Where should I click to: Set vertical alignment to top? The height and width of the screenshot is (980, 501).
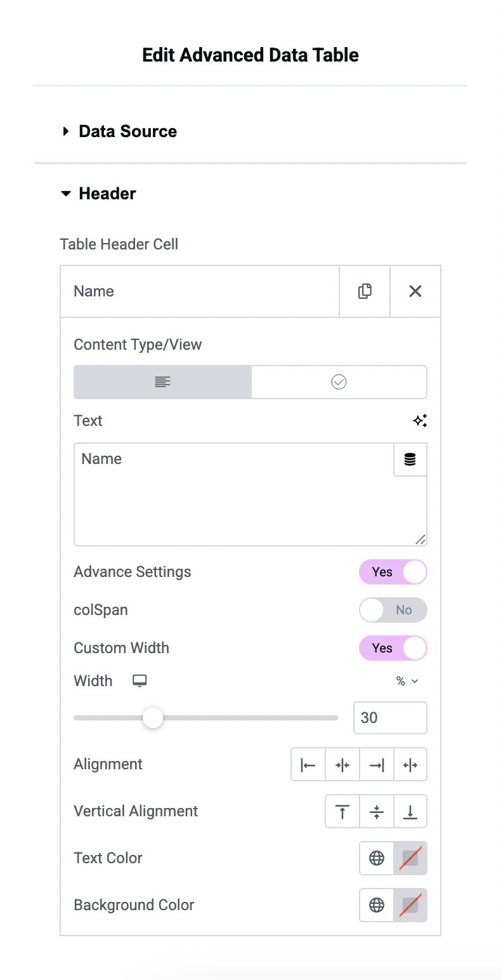click(342, 812)
